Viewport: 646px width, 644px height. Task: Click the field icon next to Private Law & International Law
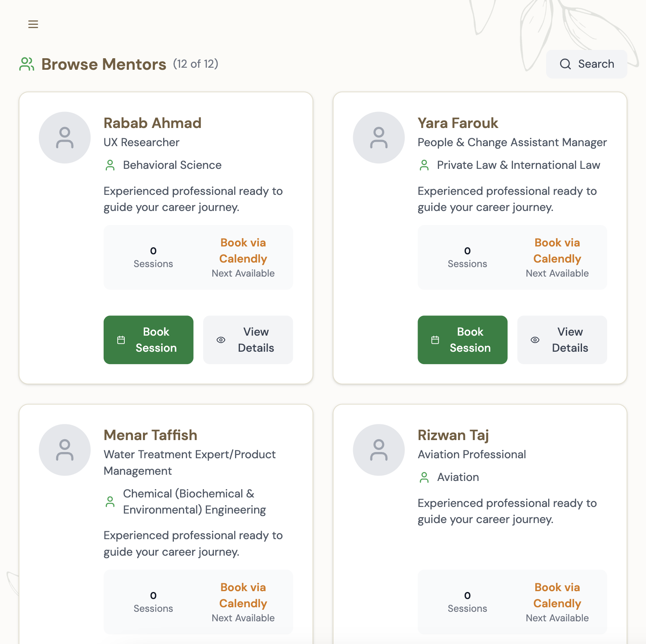pos(424,165)
